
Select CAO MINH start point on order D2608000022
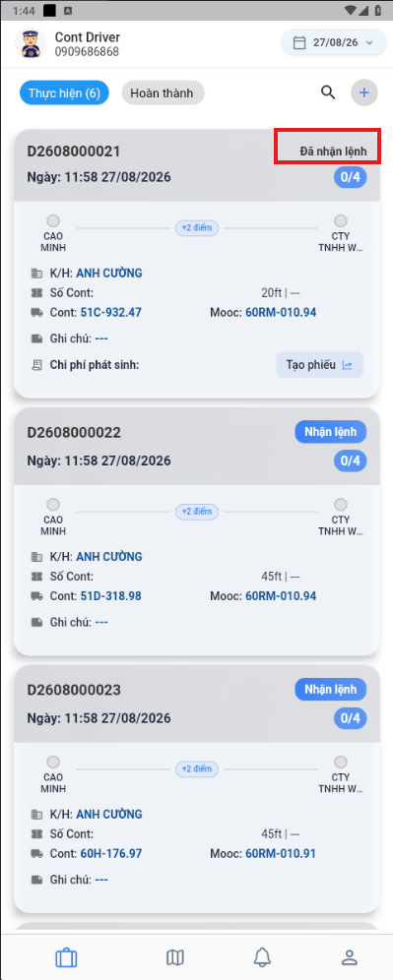[x=53, y=517]
